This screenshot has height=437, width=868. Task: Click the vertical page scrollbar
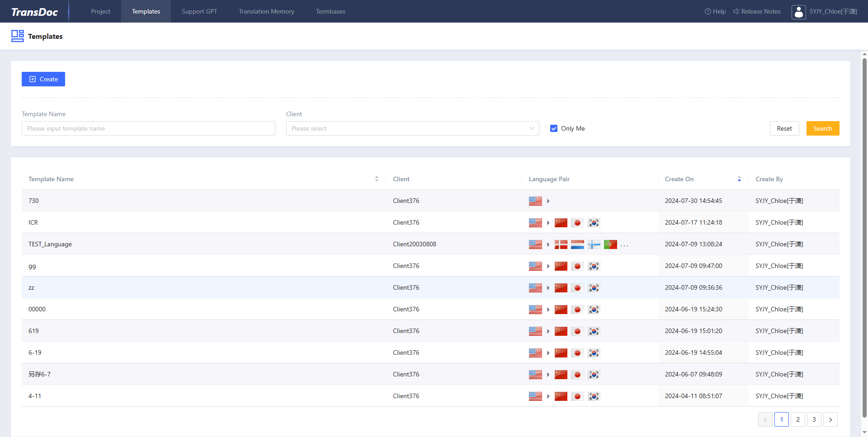point(864,238)
